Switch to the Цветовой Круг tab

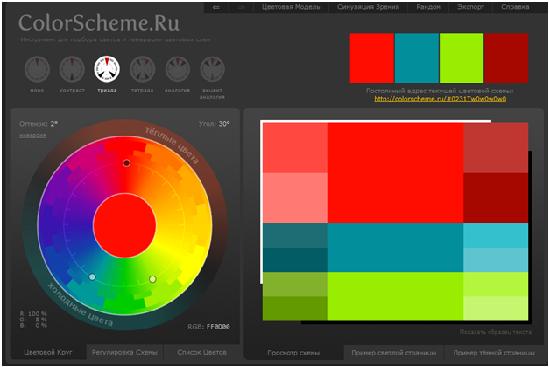coord(48,352)
